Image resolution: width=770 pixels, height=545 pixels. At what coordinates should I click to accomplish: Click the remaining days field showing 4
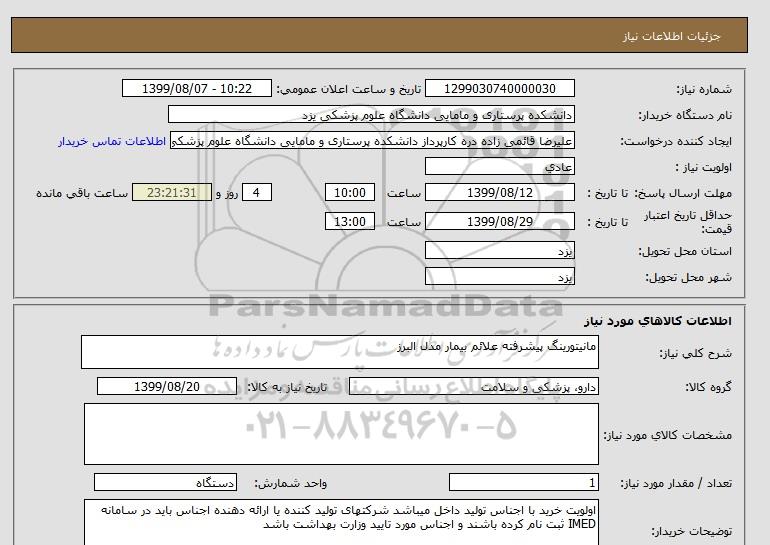click(256, 192)
